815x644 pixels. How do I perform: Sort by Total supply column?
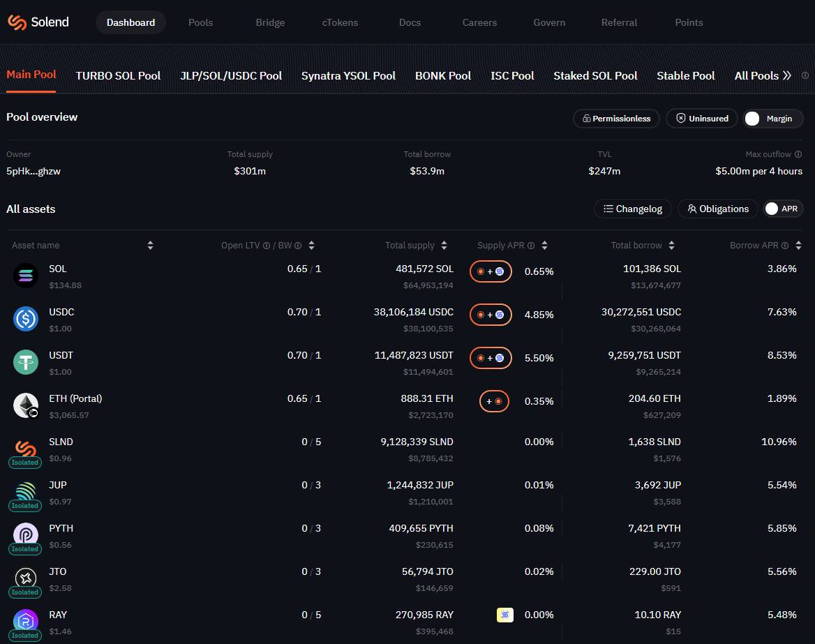pos(444,246)
